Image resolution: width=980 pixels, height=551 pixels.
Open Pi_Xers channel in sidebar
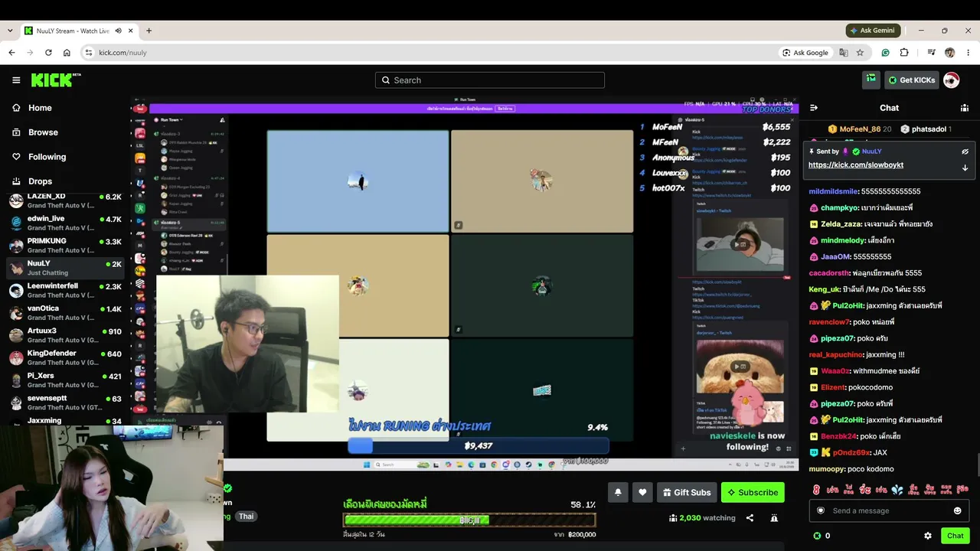click(65, 380)
